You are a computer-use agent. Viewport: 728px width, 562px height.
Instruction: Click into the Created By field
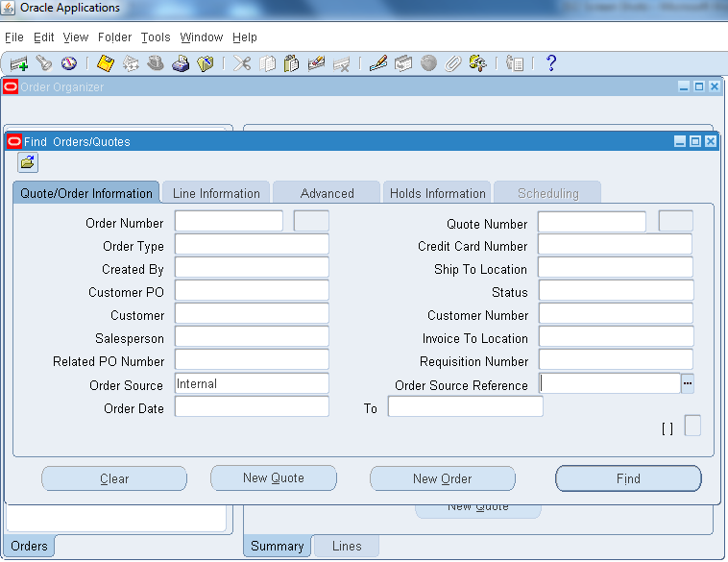(x=252, y=267)
